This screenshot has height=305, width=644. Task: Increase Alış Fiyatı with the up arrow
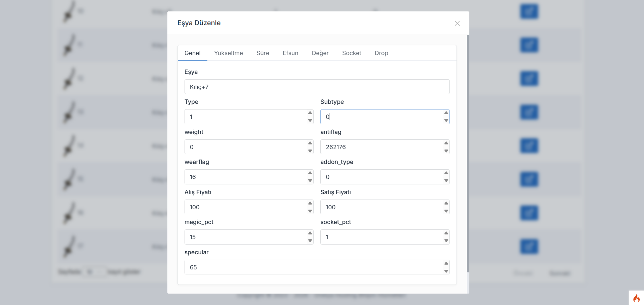pos(310,203)
